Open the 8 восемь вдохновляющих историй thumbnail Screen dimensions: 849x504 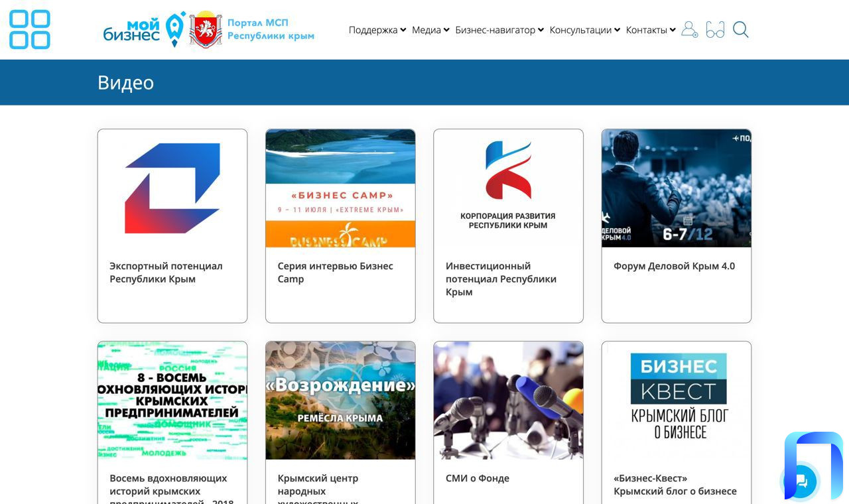(172, 401)
